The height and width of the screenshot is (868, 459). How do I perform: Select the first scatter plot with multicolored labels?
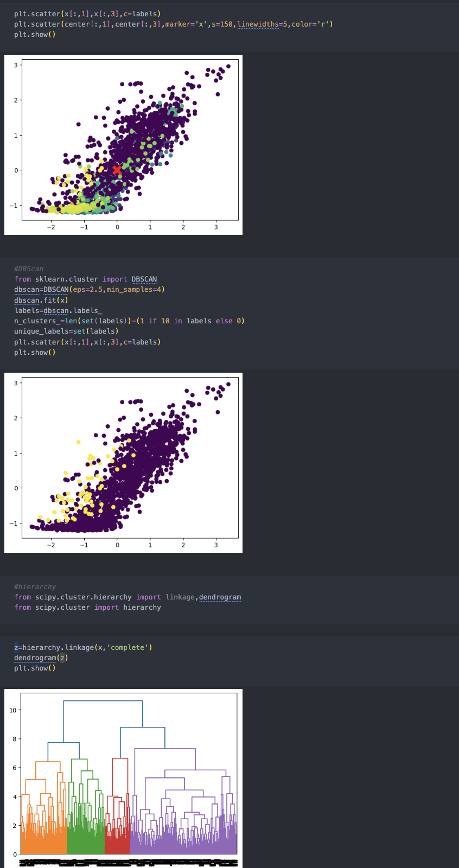pyautogui.click(x=123, y=145)
